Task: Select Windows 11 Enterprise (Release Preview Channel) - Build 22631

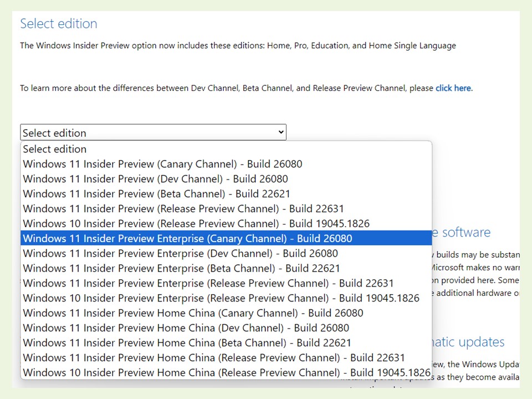Action: 226,283
